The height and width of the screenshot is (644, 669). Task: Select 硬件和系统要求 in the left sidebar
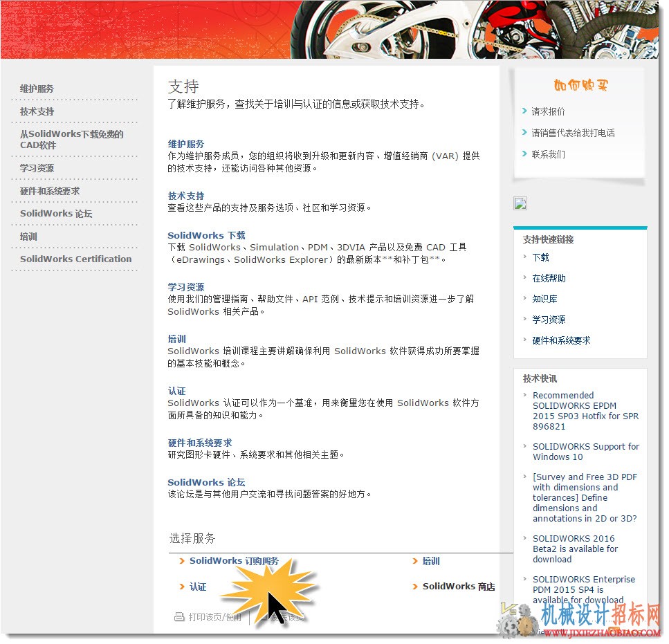pos(50,192)
